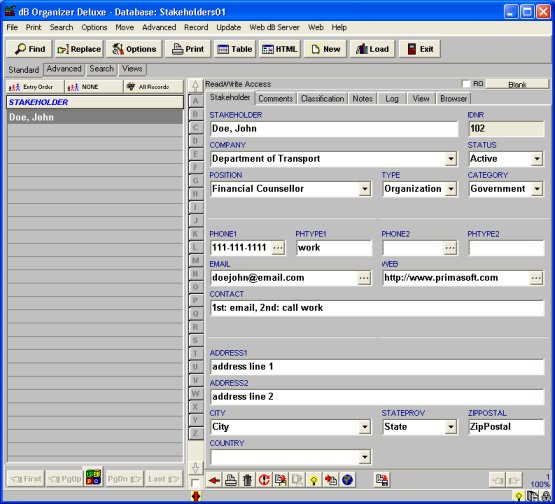Click the colorful grid icon between PgUp and PgDn
Viewport: 555px width, 504px height.
coord(93,477)
